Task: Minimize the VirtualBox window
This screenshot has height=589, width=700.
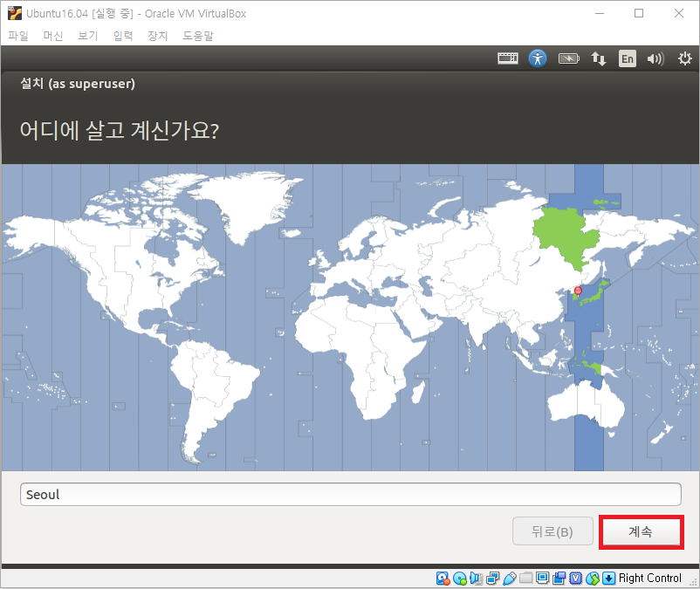Action: coord(600,13)
